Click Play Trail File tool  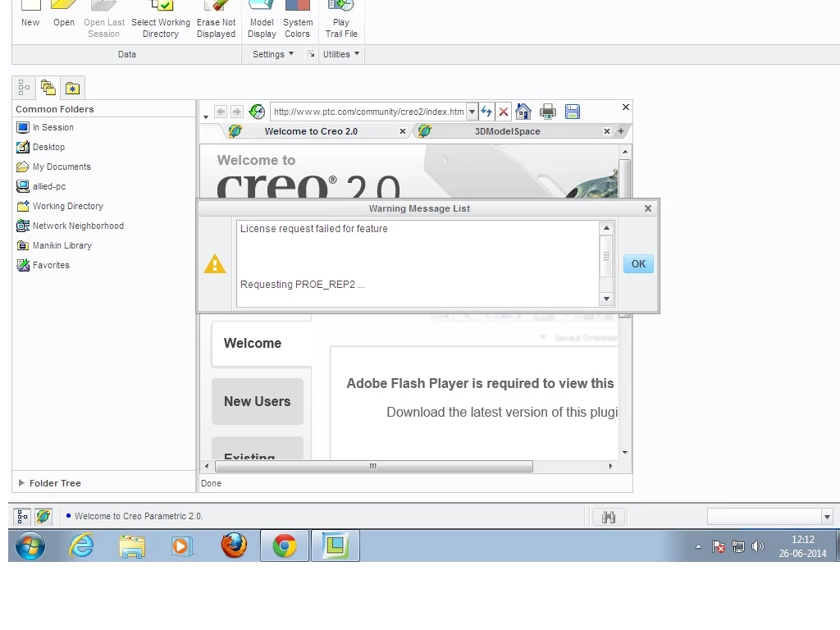click(341, 20)
